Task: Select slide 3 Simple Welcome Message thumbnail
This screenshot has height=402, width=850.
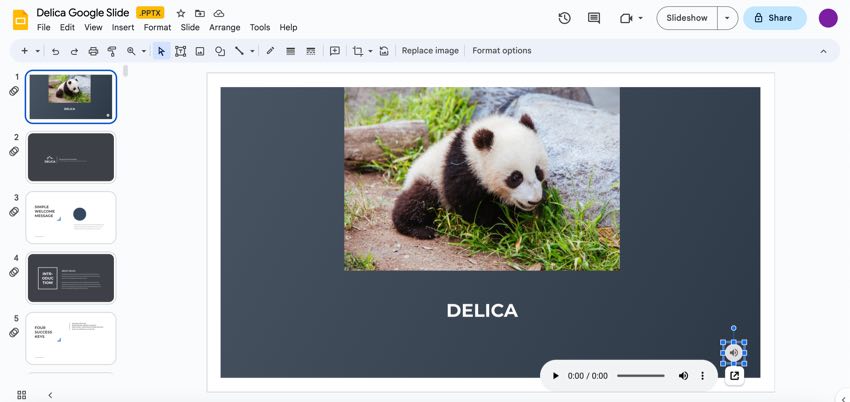Action: (x=70, y=218)
